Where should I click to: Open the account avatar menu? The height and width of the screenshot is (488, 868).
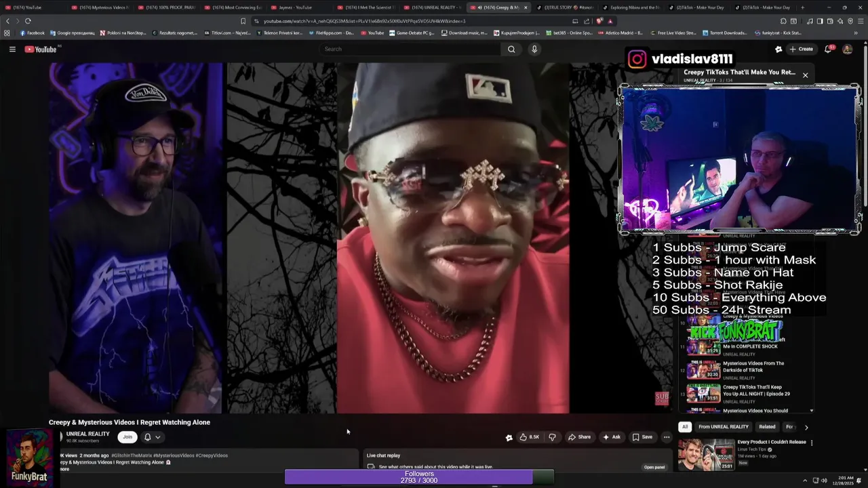coord(847,49)
